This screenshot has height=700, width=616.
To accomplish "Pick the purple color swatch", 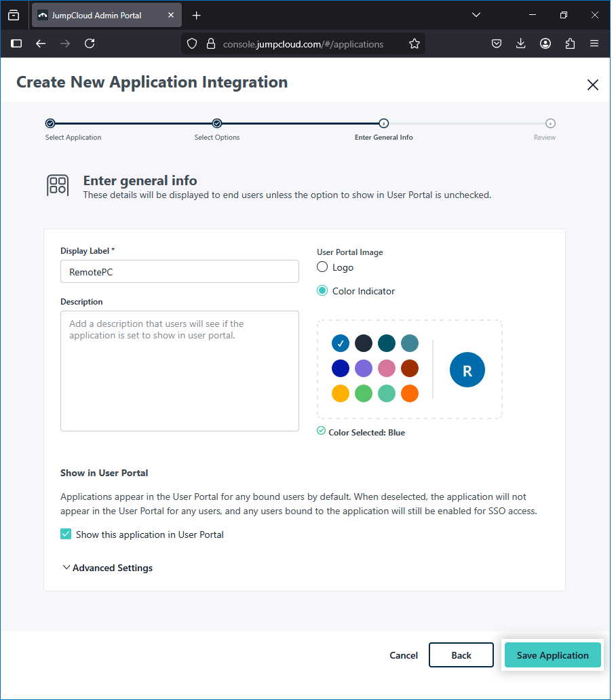I will pyautogui.click(x=364, y=368).
